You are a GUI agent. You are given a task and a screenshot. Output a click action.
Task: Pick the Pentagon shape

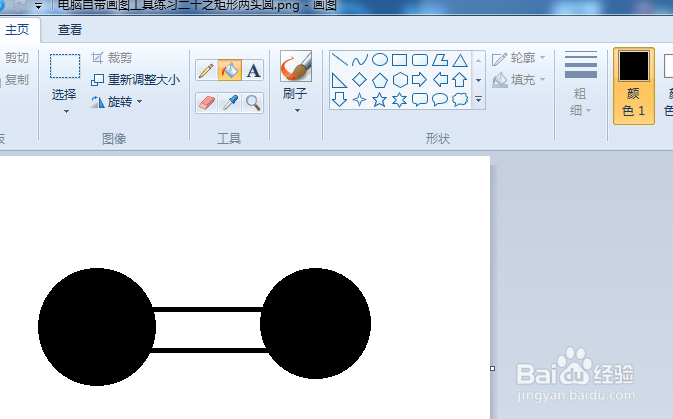click(x=380, y=80)
